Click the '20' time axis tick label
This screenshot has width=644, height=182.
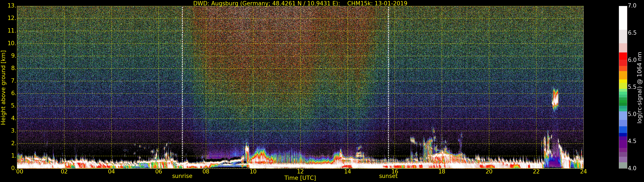point(489,172)
